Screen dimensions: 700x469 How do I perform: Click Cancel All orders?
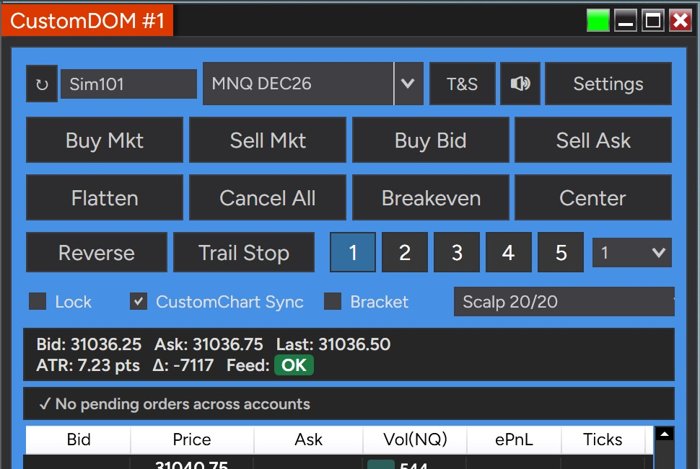pos(267,198)
